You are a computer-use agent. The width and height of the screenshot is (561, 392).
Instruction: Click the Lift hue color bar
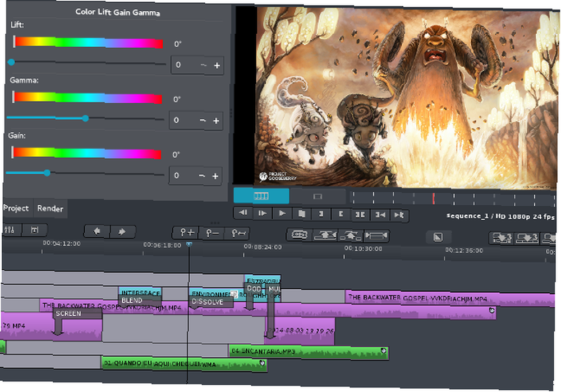[88, 42]
